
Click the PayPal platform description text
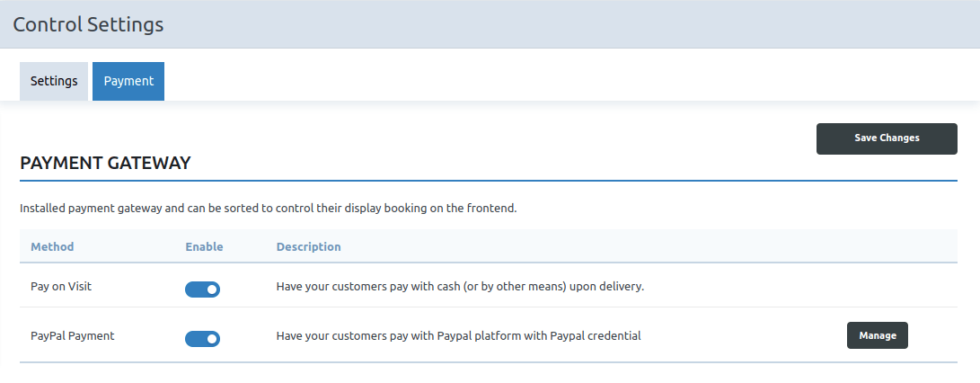pos(458,336)
